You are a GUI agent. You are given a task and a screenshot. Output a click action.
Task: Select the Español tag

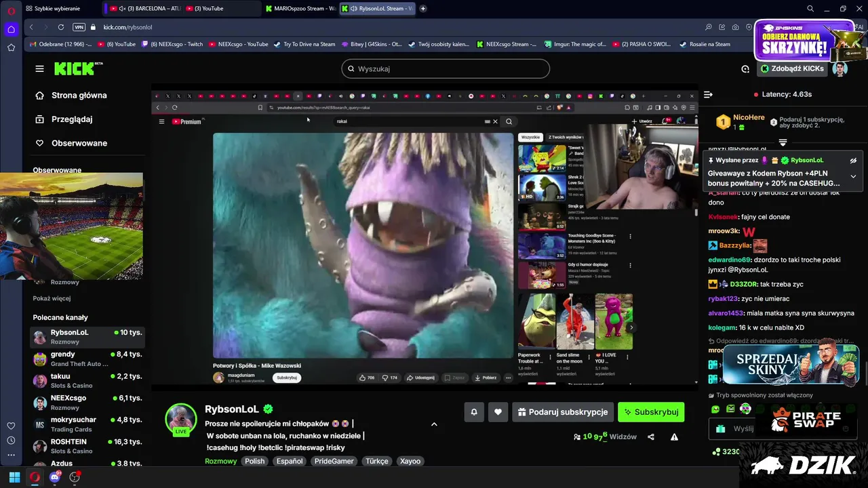click(290, 461)
